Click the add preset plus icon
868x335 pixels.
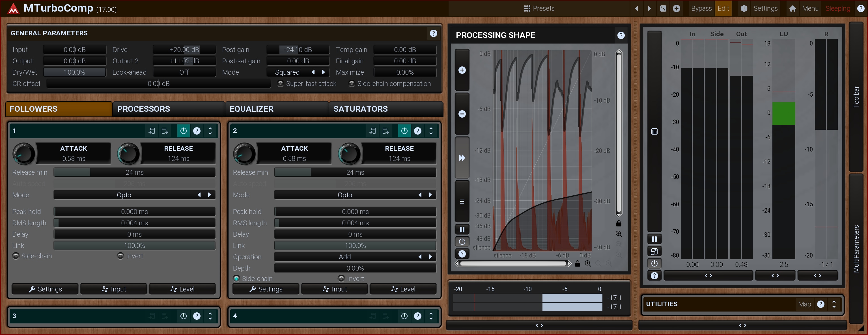[x=676, y=9]
